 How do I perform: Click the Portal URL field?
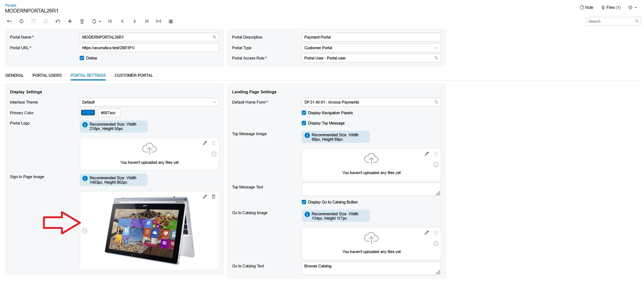[x=149, y=48]
